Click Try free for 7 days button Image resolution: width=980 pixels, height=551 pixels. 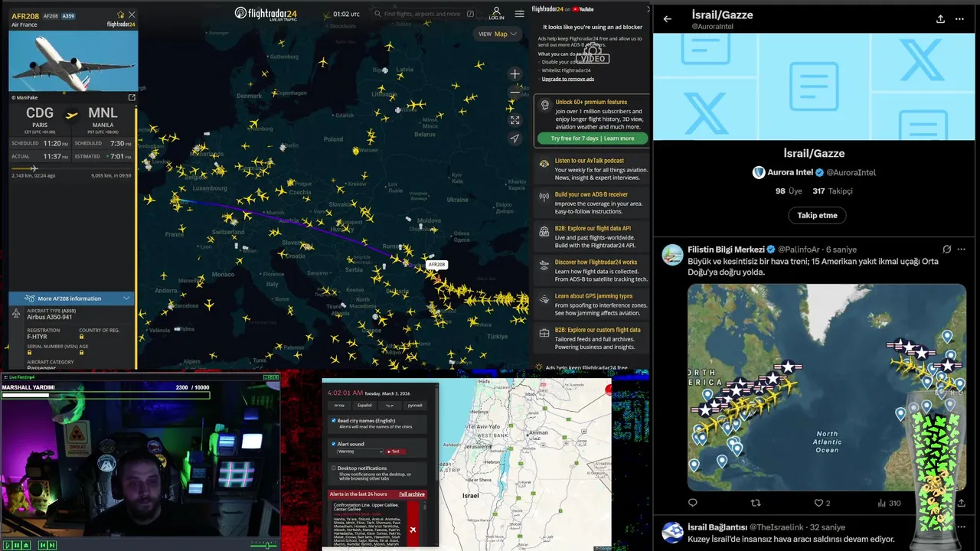click(592, 139)
